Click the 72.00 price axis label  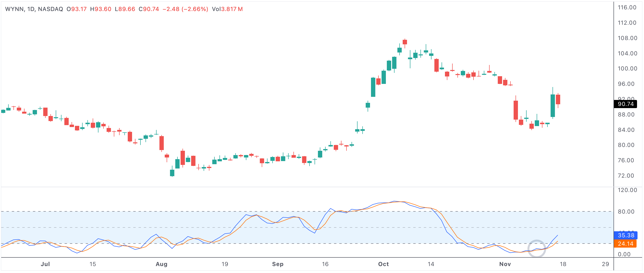click(x=626, y=176)
